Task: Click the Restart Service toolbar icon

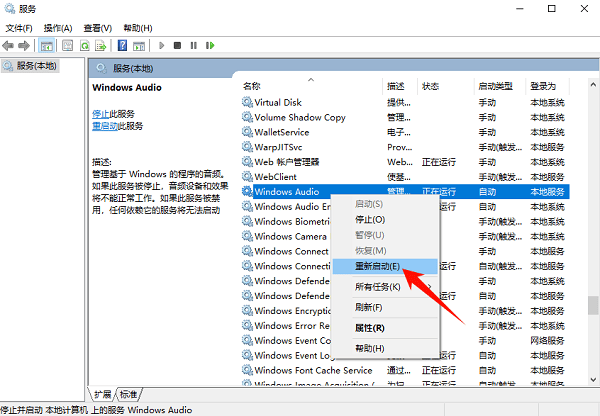Action: 209,45
